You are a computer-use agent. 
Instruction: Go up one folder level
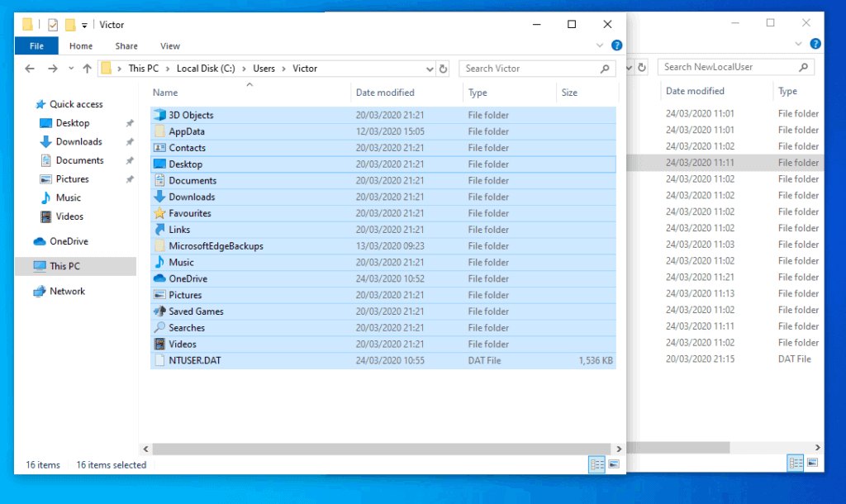pos(87,69)
